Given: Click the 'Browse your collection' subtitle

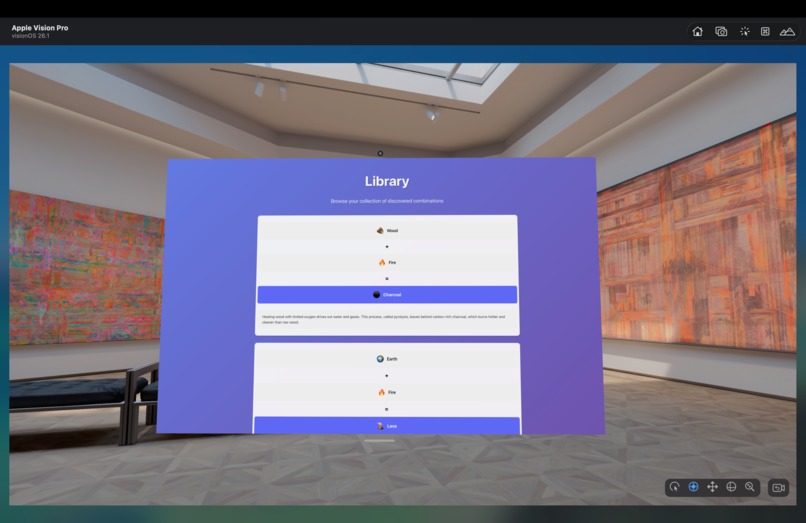Looking at the screenshot, I should tap(387, 201).
